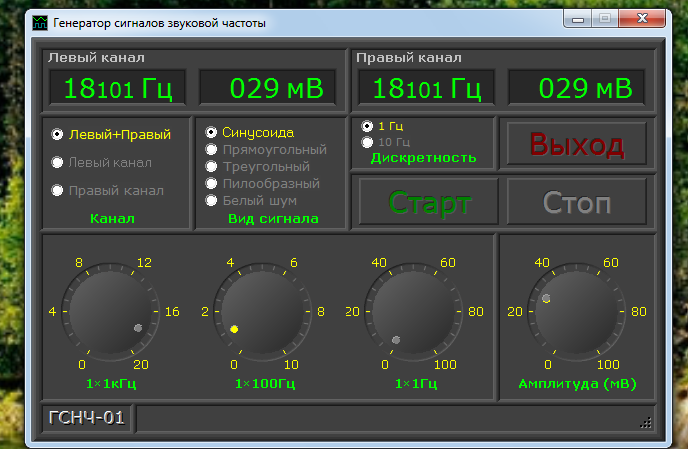This screenshot has width=688, height=449.
Task: Click the app icon in title bar
Action: [x=39, y=21]
